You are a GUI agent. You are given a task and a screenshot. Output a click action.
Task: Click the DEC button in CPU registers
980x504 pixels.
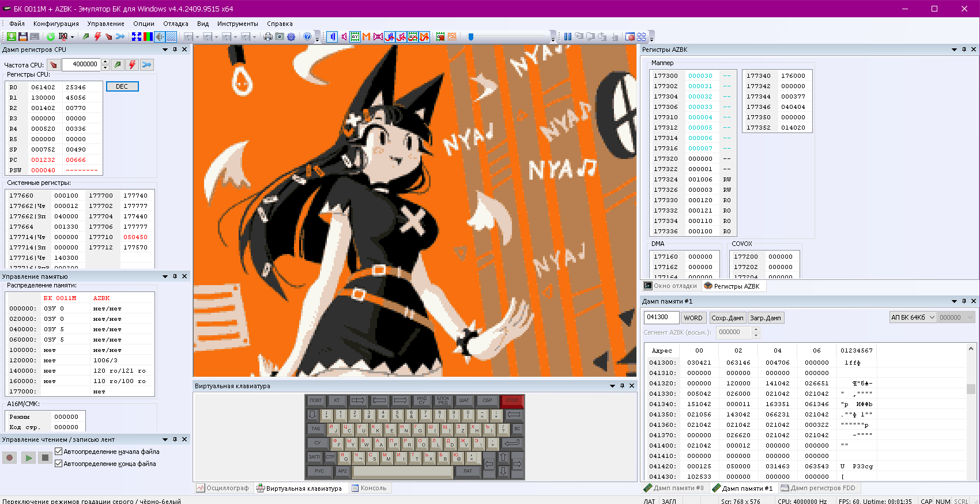coord(122,86)
